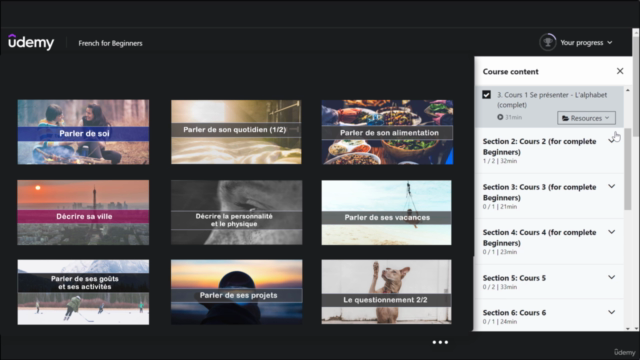The height and width of the screenshot is (360, 640).
Task: Select the Parler de ses vacances thumbnail
Action: click(387, 212)
